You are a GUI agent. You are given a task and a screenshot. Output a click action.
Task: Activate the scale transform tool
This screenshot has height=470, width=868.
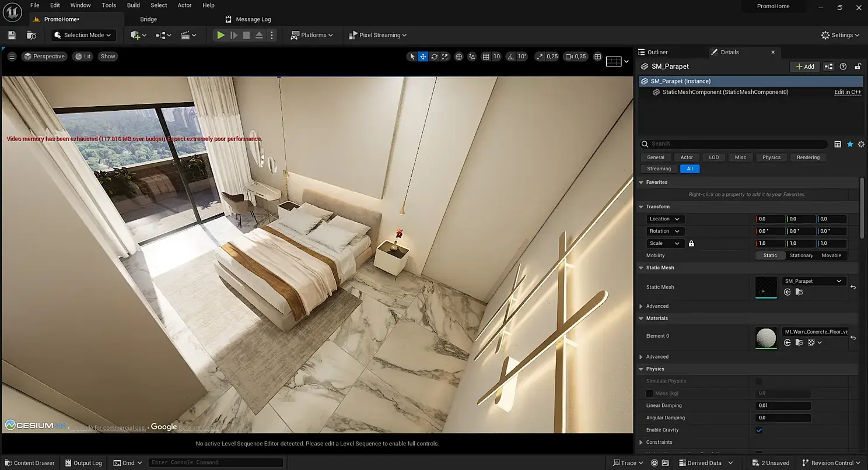(445, 57)
